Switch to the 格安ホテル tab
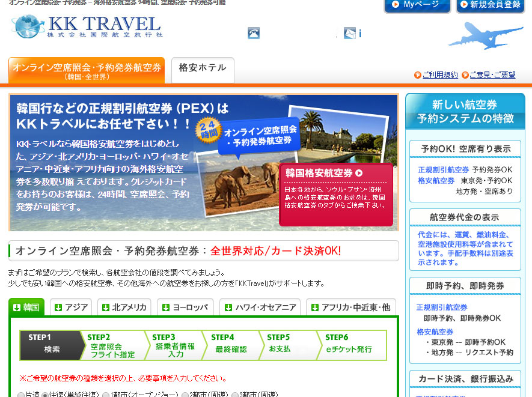532x397 pixels. click(203, 70)
